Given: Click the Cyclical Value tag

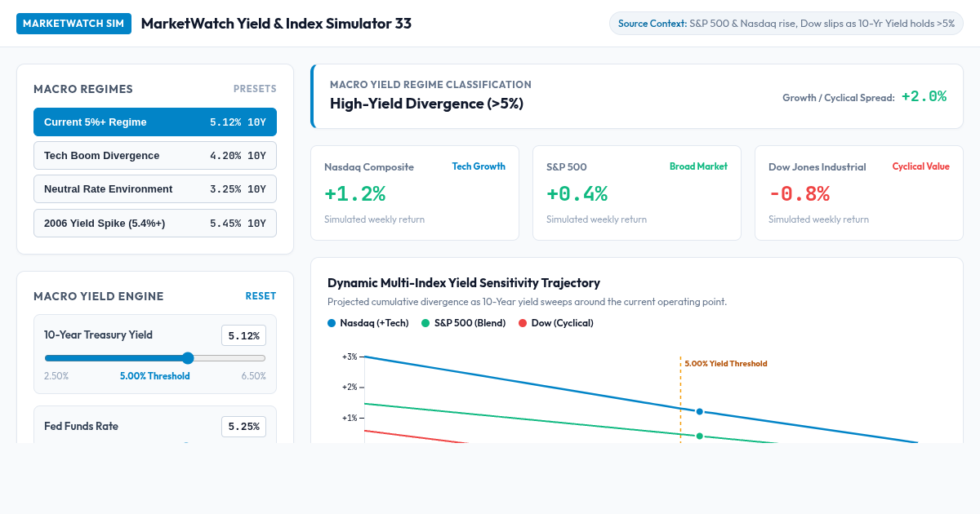Looking at the screenshot, I should 921,166.
